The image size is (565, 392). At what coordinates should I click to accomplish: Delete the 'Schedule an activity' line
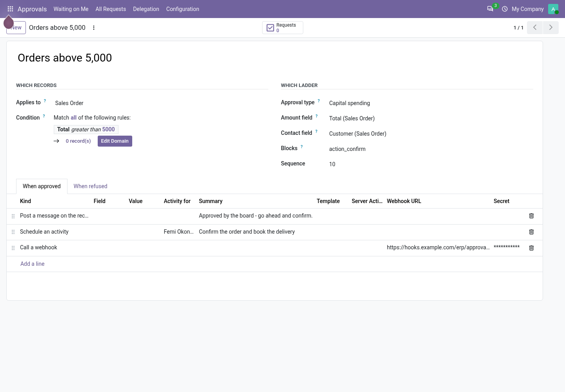tap(531, 232)
